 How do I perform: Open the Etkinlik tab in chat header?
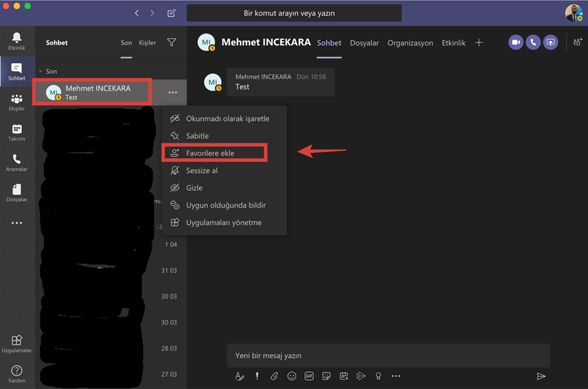453,43
